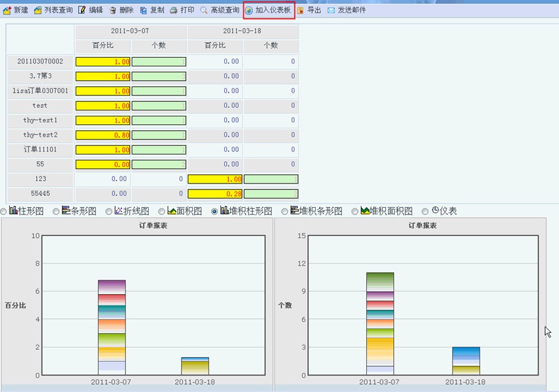Viewport: 559px width, 392px height.
Task: Click the 打印 printer icon
Action: (x=174, y=11)
